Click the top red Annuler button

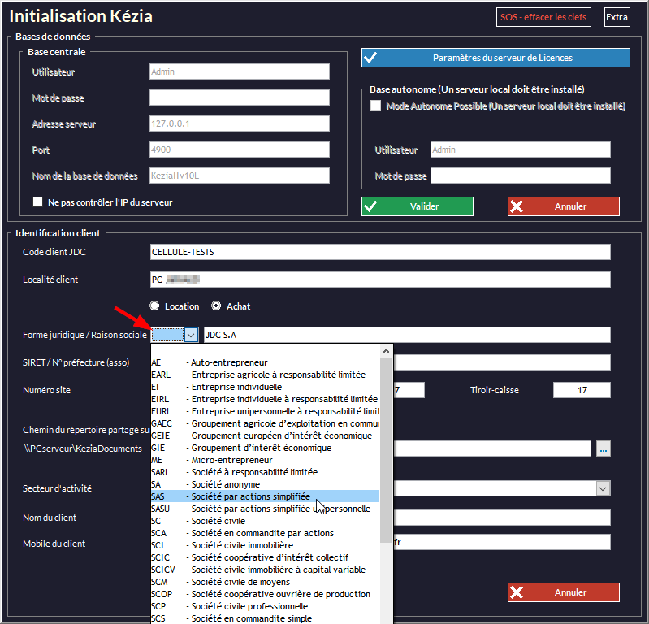(563, 206)
